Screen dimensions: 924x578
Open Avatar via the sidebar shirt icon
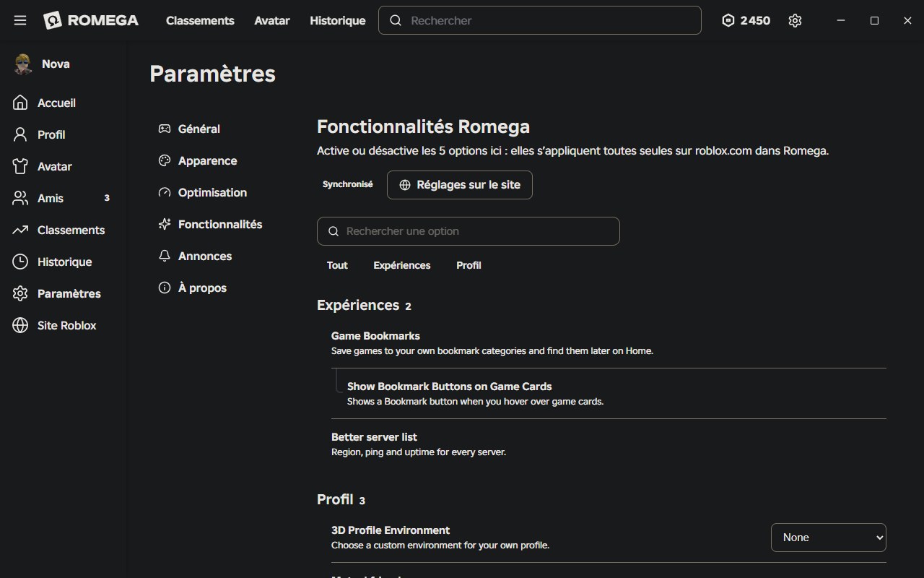(20, 166)
